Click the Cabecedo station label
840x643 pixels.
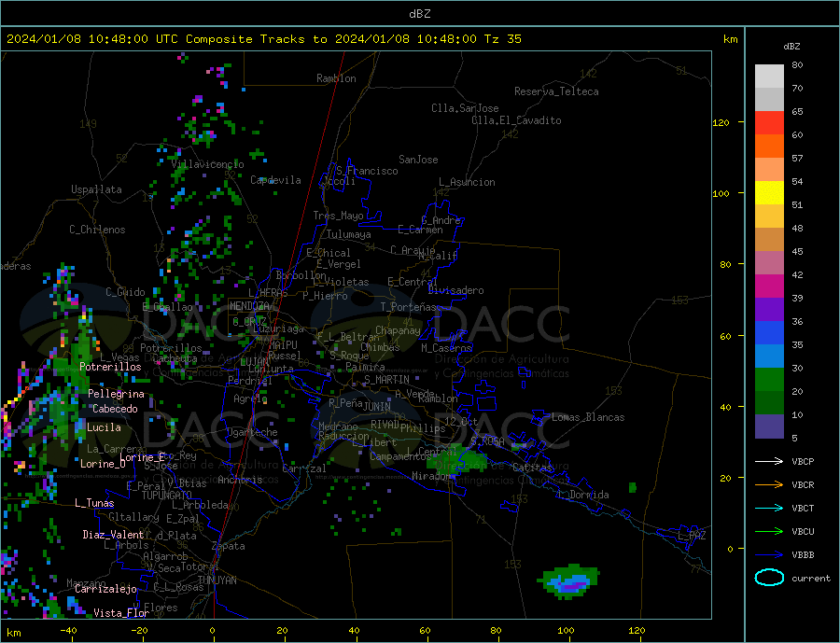pos(115,409)
